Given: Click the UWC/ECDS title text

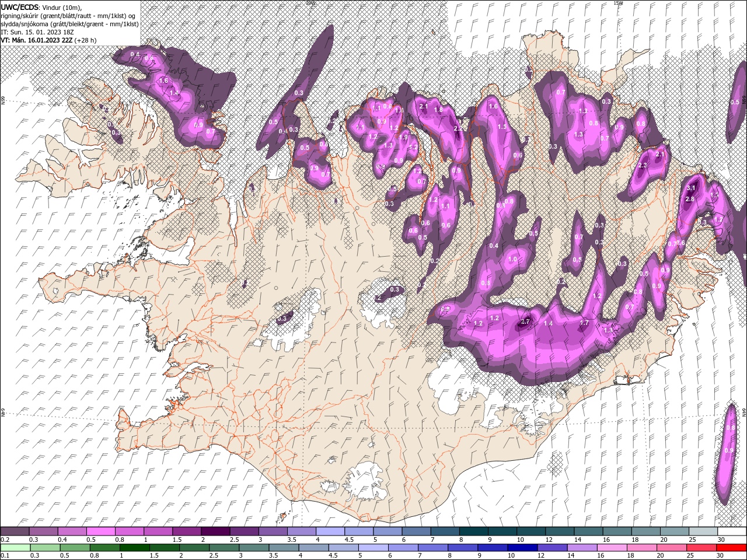Looking at the screenshot, I should coord(20,6).
